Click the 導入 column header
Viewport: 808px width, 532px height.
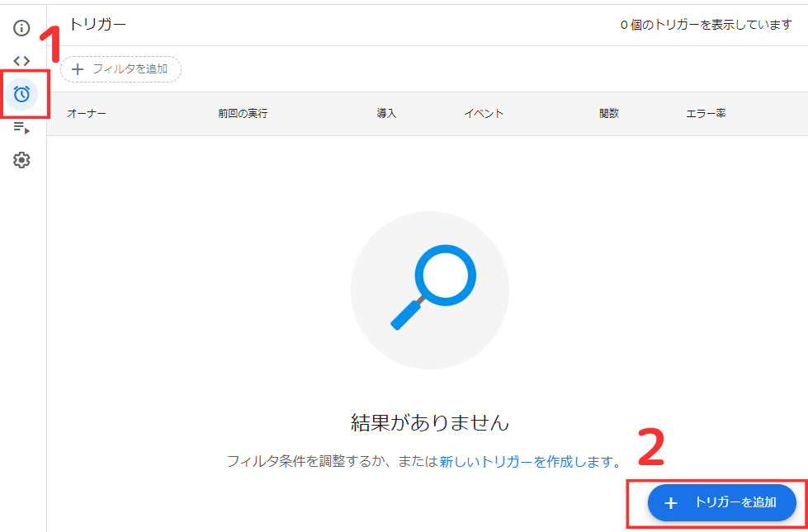click(387, 113)
